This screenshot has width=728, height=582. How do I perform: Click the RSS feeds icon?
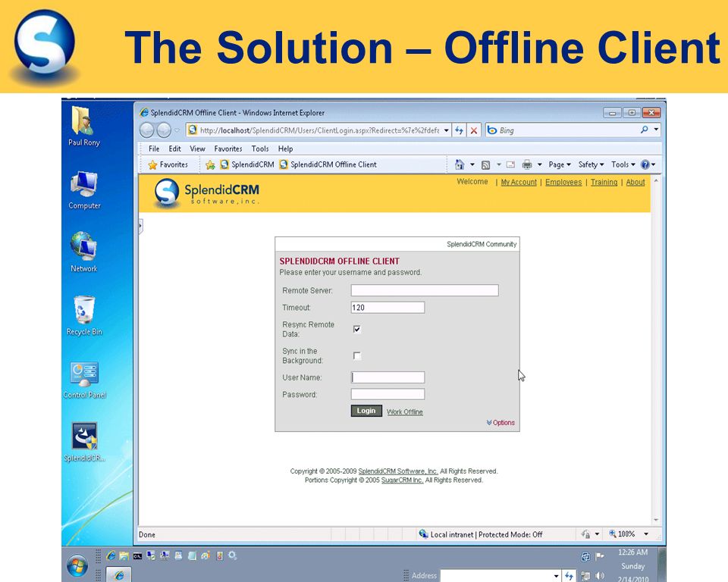485,164
